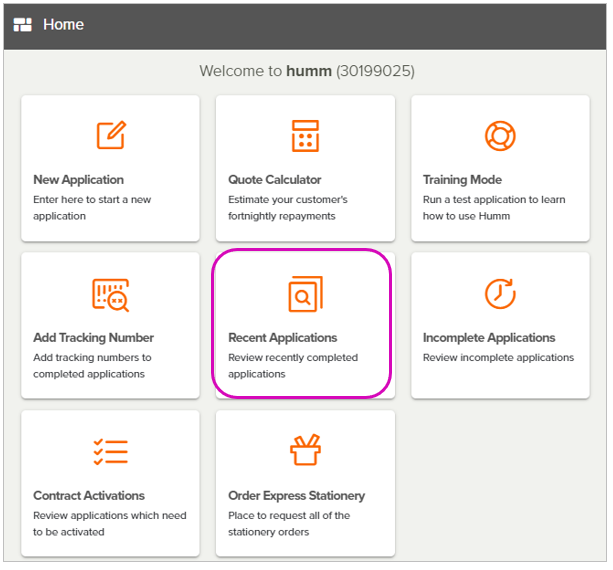Click the Incomplete Applications clock icon

click(500, 294)
